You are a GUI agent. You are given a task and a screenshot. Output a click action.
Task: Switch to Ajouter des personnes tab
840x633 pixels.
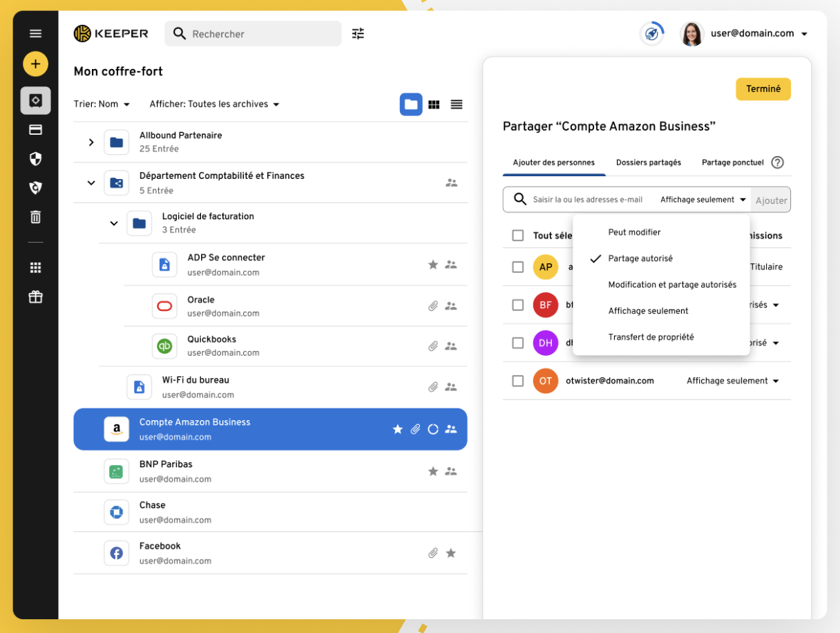coord(554,162)
